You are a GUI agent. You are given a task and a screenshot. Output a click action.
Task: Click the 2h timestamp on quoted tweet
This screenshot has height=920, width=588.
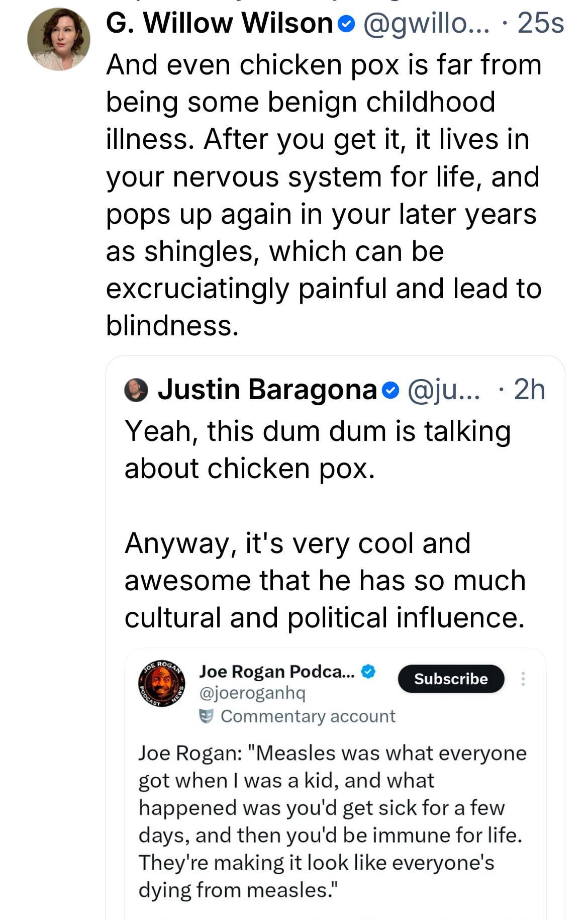point(529,390)
